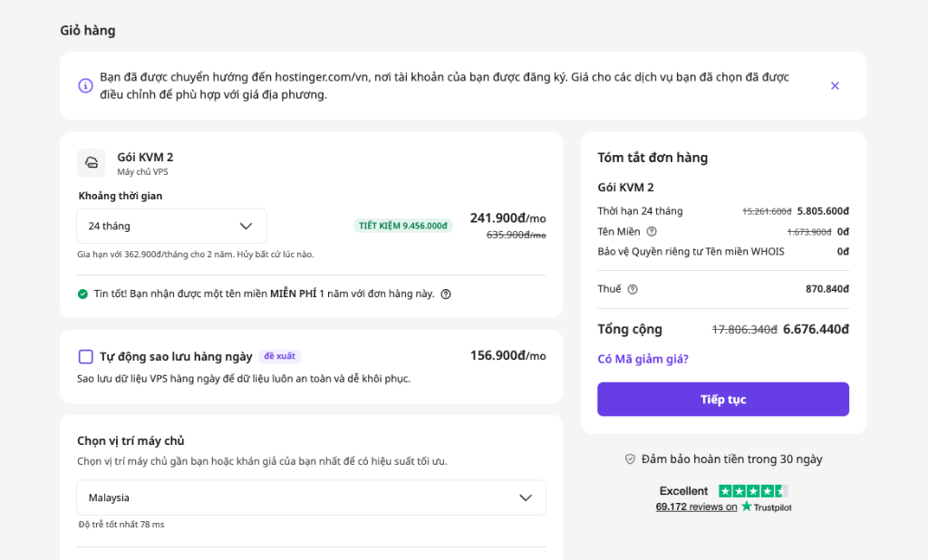The image size is (928, 560).
Task: Click the shield icon by money-back guarantee
Action: tap(631, 459)
